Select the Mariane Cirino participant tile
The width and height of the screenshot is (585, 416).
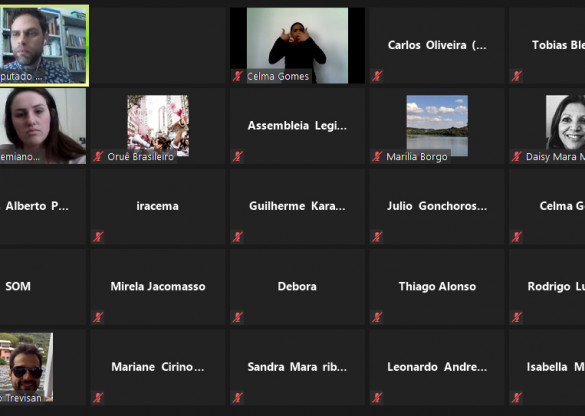pos(158,367)
